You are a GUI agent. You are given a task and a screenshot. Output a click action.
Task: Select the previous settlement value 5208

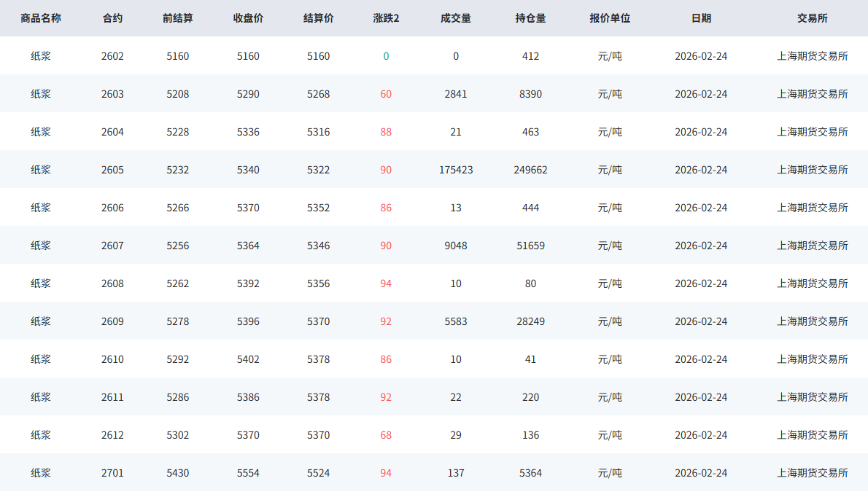[x=177, y=94]
